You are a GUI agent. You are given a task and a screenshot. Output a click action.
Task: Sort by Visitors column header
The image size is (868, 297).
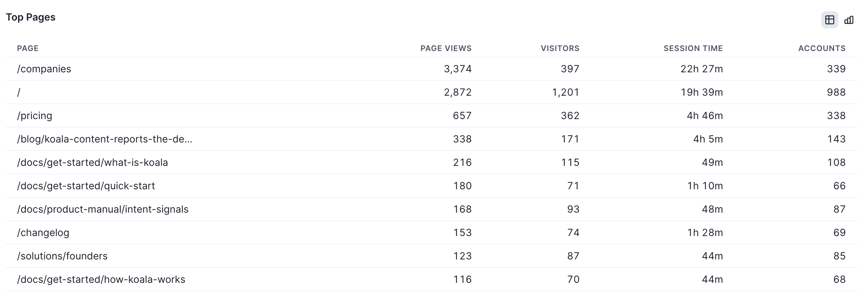tap(560, 48)
